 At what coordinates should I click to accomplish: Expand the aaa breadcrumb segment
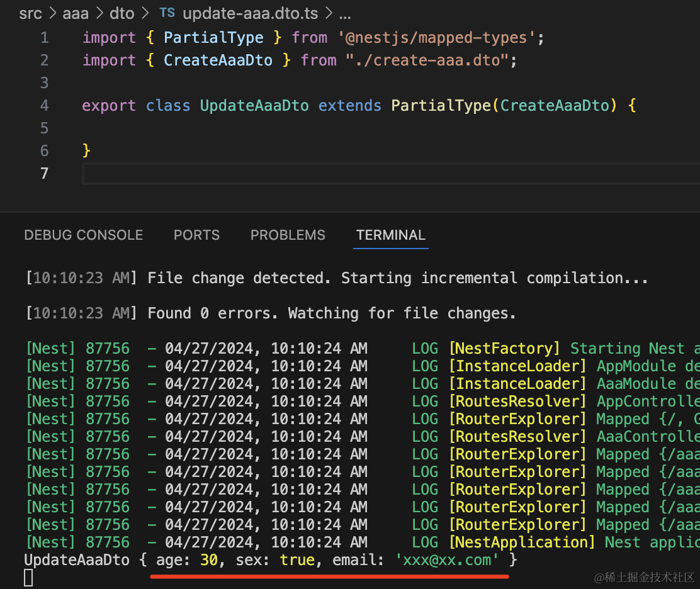click(x=76, y=13)
